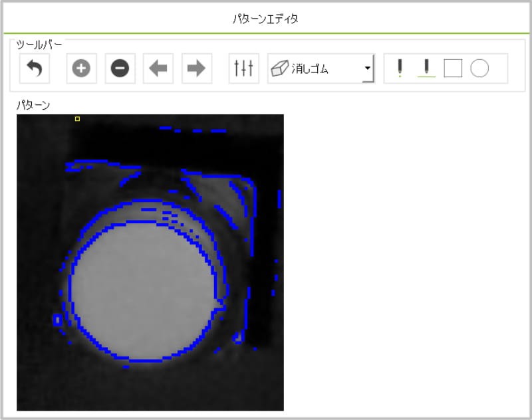The width and height of the screenshot is (532, 420).
Task: Click the left arrow toolbar button
Action: point(158,68)
